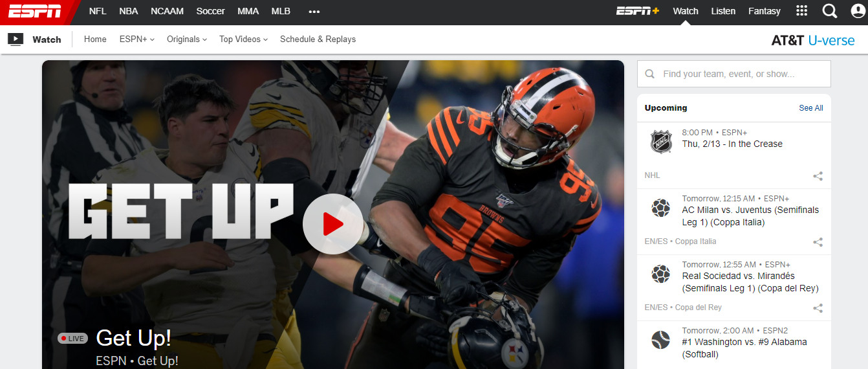Open the search magnifier in top bar

pyautogui.click(x=829, y=11)
